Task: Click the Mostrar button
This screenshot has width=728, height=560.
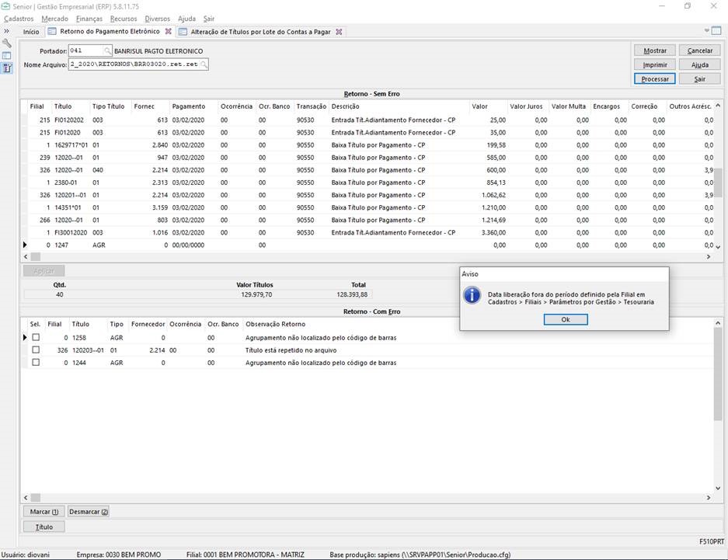Action: tap(655, 50)
